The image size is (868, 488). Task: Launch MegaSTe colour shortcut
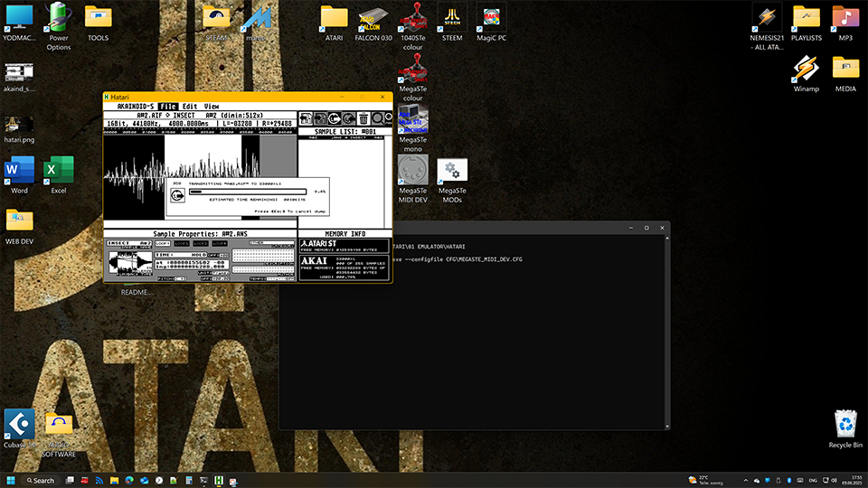413,78
